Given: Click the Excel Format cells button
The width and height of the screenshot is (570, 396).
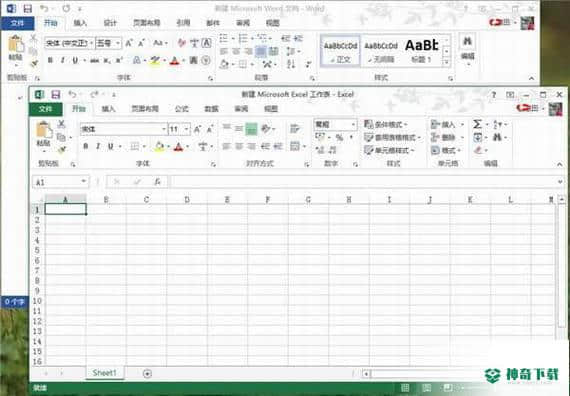Looking at the screenshot, I should click(446, 150).
